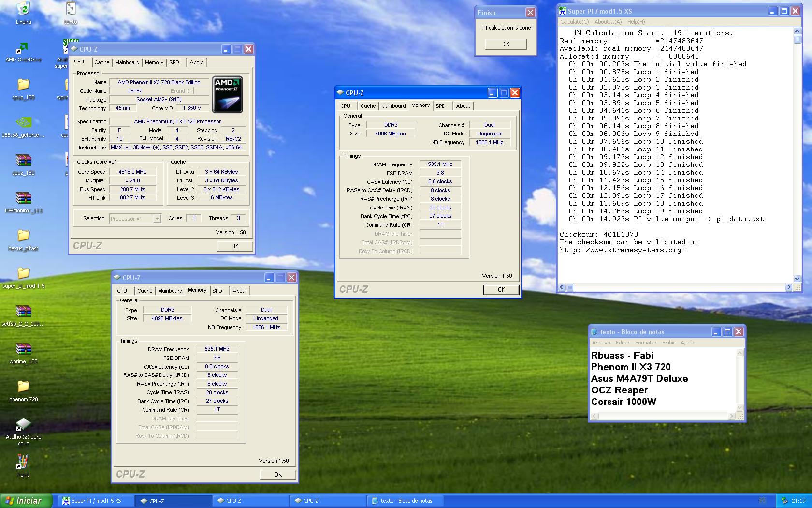Click the Checksum: 4C1B1870 line in Super PI
The width and height of the screenshot is (812, 508).
point(599,234)
